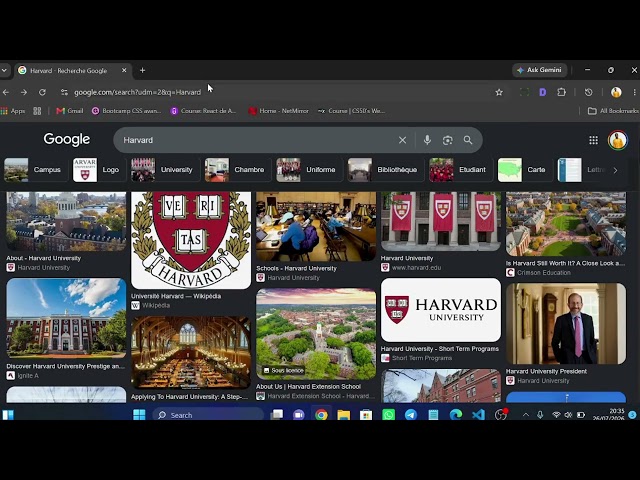Select the Bibliothèque filter chip

click(385, 170)
